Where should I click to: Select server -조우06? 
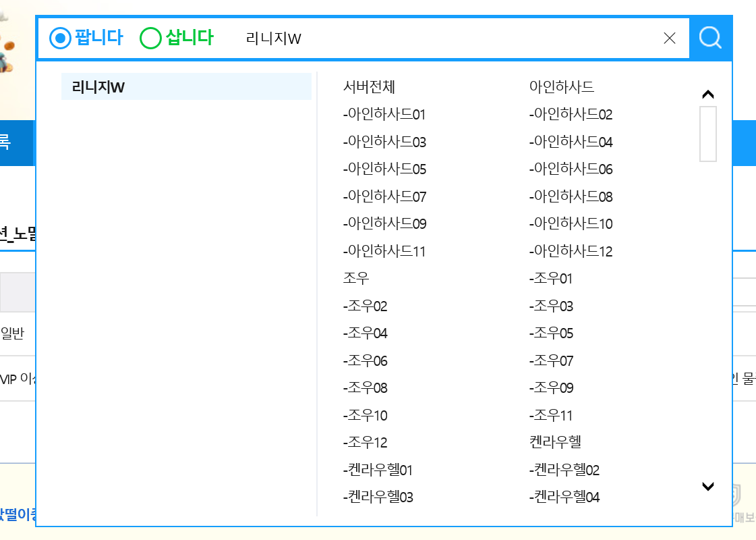click(365, 360)
